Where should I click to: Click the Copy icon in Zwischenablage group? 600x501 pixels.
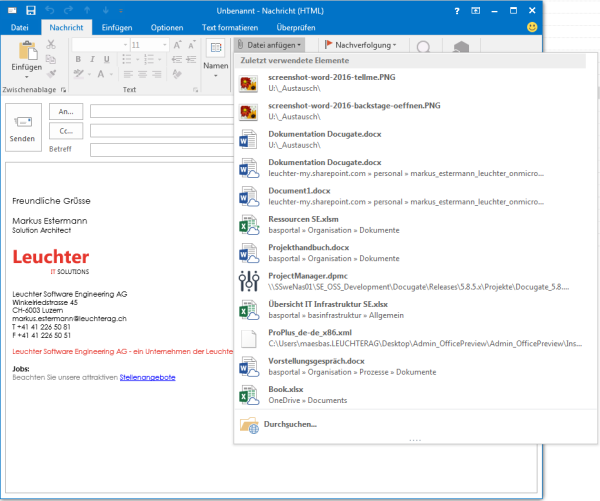click(x=51, y=59)
